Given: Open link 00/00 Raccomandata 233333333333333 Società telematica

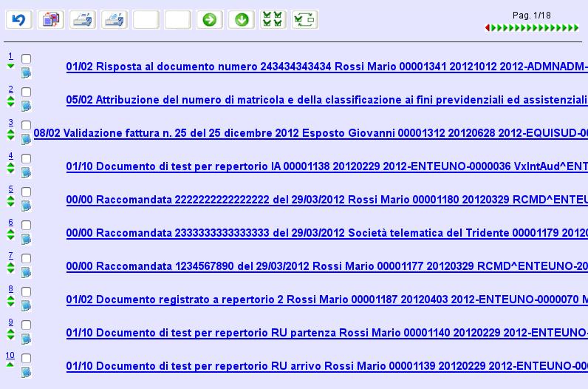Looking at the screenshot, I should click(x=327, y=233).
